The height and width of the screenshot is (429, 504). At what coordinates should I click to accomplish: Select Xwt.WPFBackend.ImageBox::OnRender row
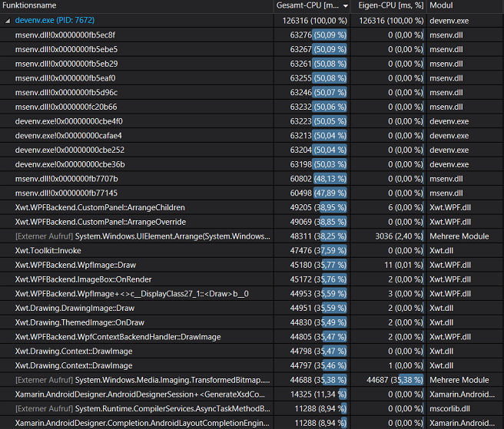(252, 279)
